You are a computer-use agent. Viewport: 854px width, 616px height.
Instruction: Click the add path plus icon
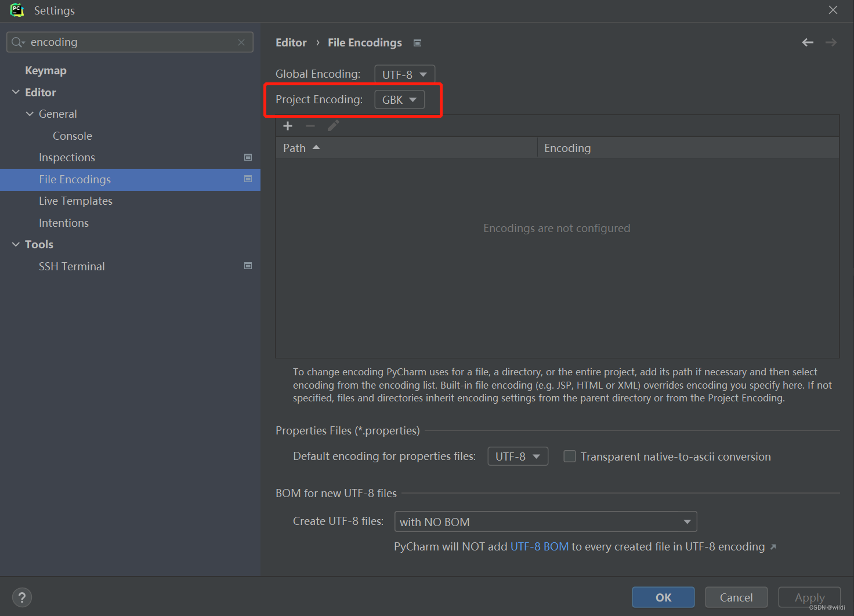tap(288, 126)
